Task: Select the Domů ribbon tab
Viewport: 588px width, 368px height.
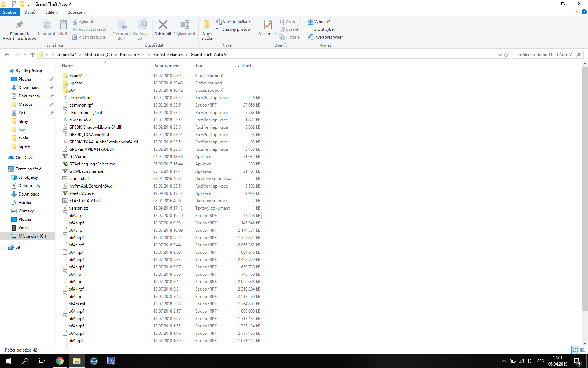Action: tap(30, 12)
